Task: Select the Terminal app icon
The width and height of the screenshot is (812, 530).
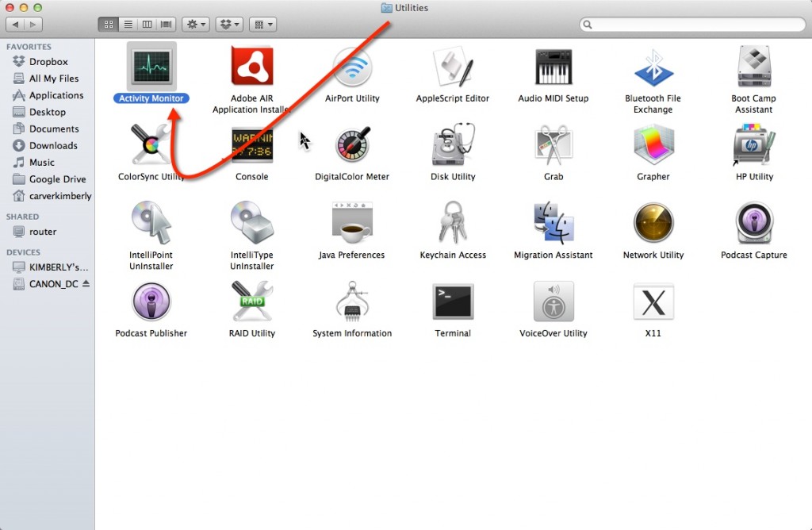Action: coord(453,301)
